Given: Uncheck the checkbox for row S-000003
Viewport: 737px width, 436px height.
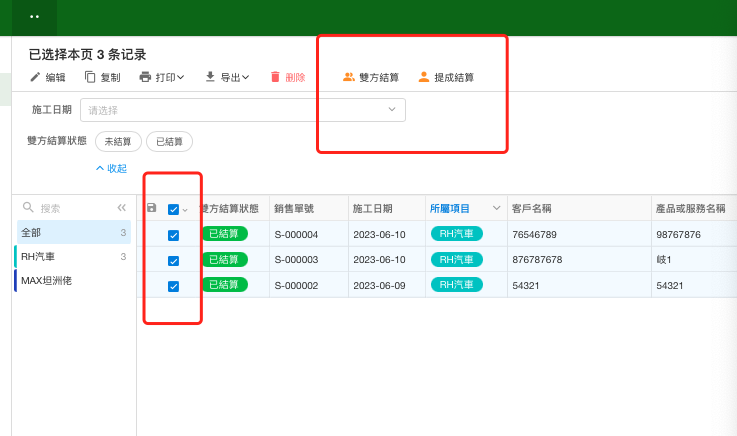Looking at the screenshot, I should coord(173,260).
